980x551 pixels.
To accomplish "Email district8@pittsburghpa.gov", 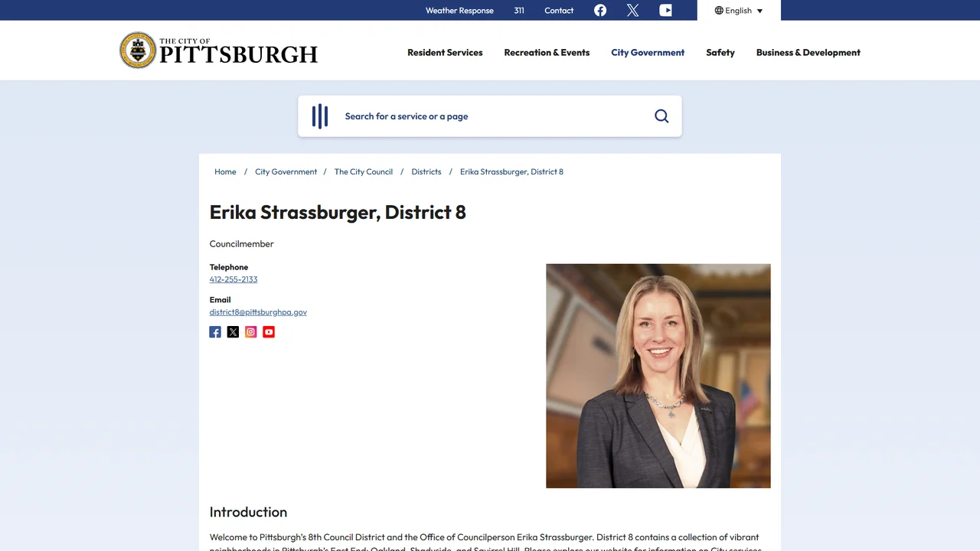I will pyautogui.click(x=258, y=312).
